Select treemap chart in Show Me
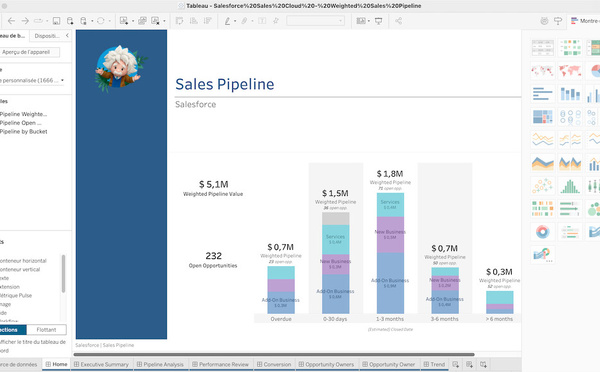 pyautogui.click(x=543, y=117)
